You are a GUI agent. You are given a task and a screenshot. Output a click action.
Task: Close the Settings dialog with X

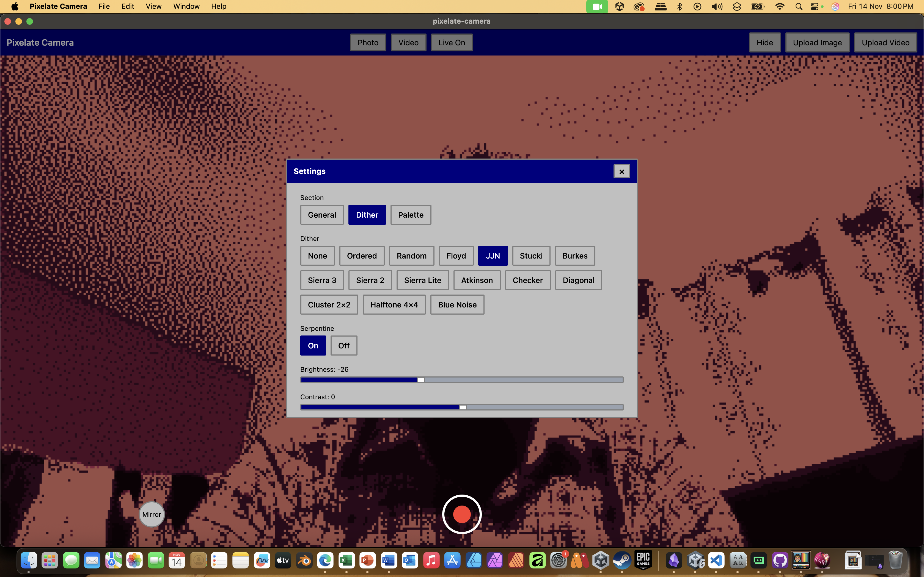[x=621, y=171]
